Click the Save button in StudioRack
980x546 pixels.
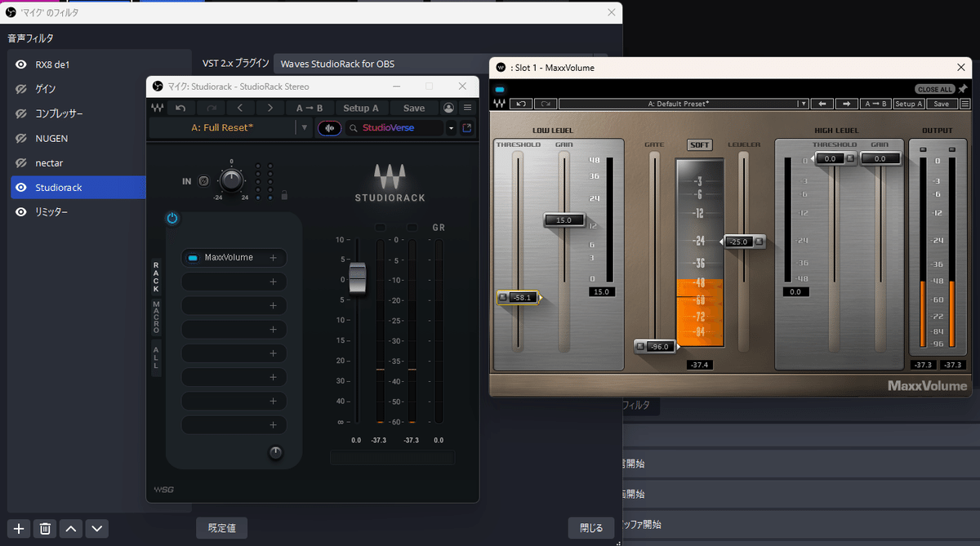click(x=413, y=107)
